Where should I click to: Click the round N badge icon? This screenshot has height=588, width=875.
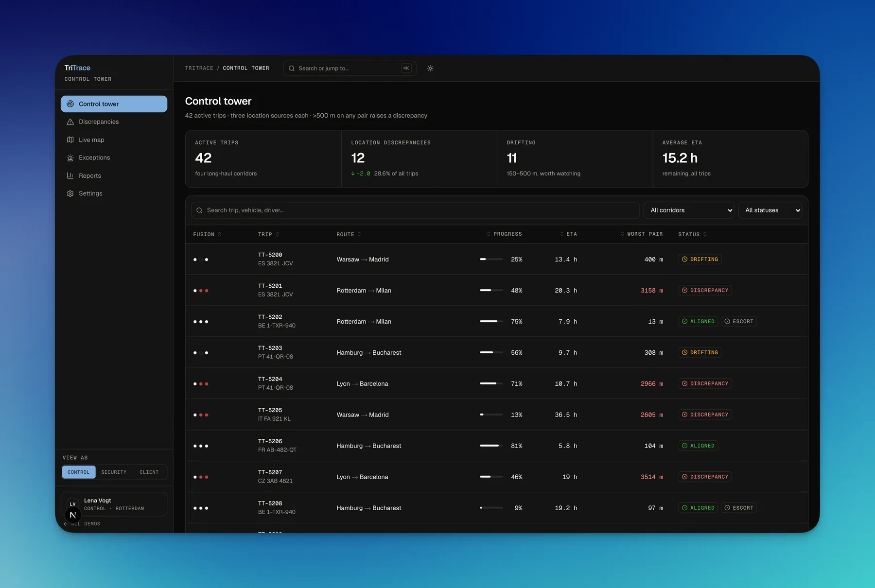pos(73,515)
